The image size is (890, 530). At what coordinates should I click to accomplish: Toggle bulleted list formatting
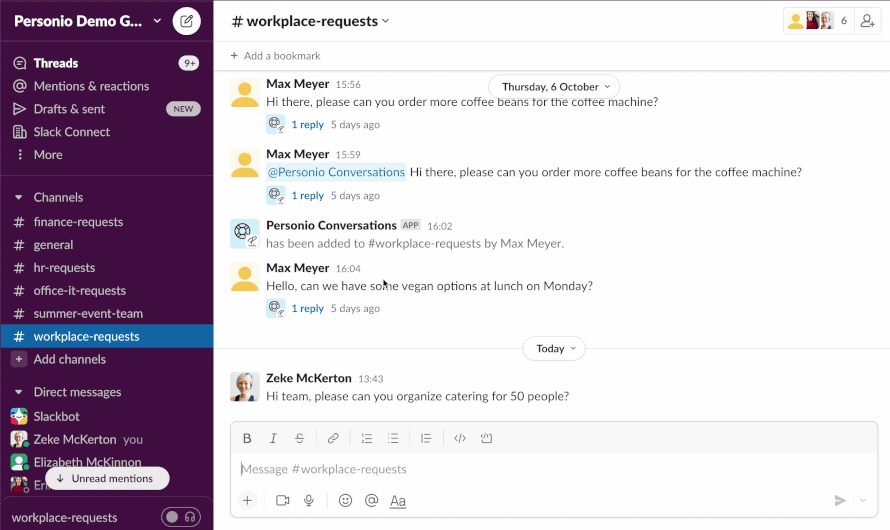tap(393, 438)
